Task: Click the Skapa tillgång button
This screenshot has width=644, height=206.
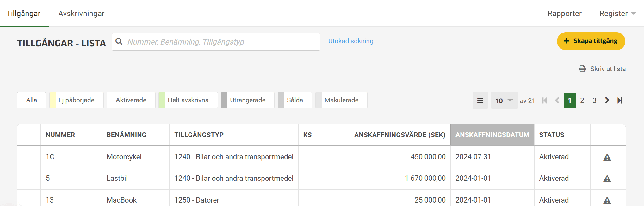Action: [591, 41]
